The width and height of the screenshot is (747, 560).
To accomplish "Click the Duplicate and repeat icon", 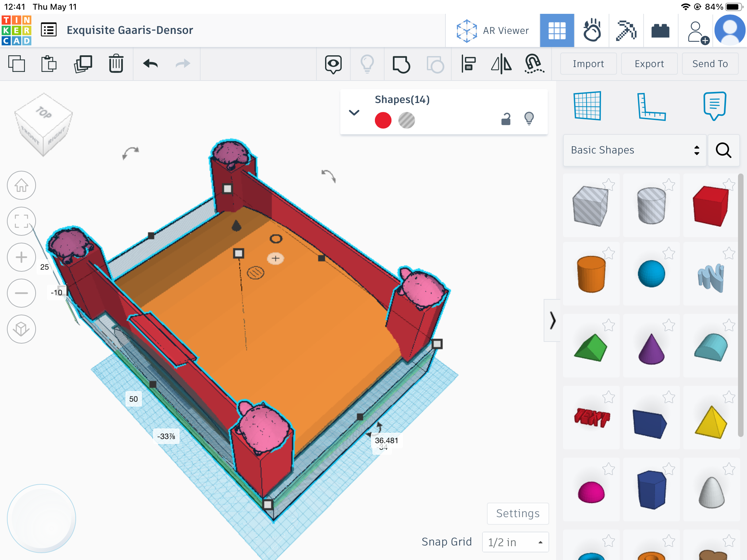I will tap(83, 64).
